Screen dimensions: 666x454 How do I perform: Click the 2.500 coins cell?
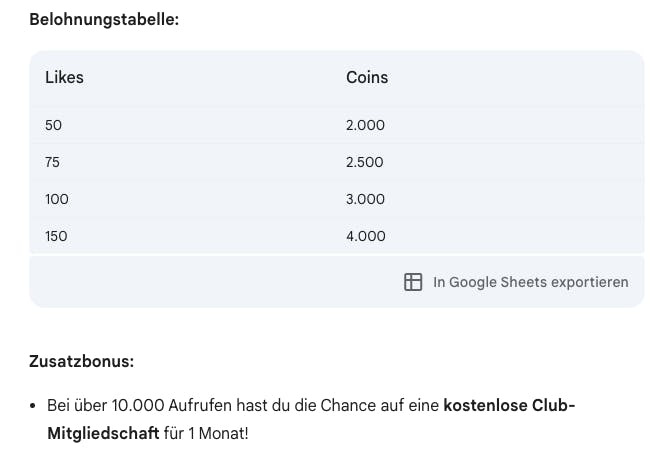coord(365,162)
